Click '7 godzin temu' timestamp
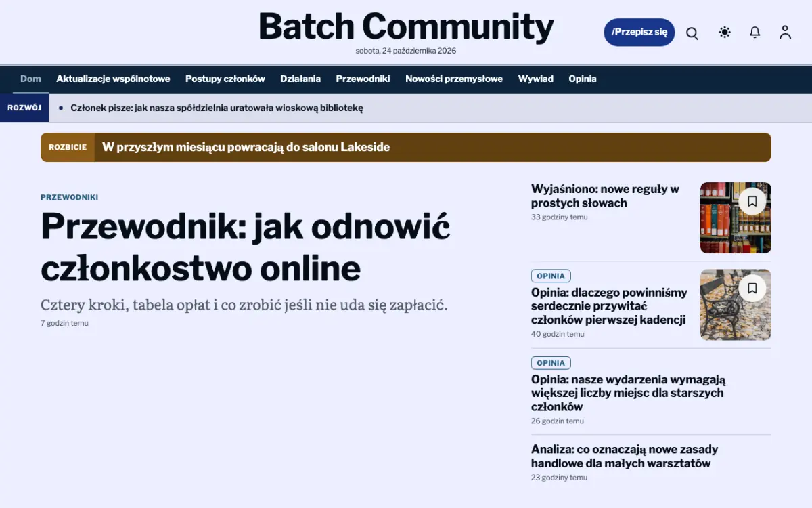This screenshot has height=508, width=812. point(64,323)
